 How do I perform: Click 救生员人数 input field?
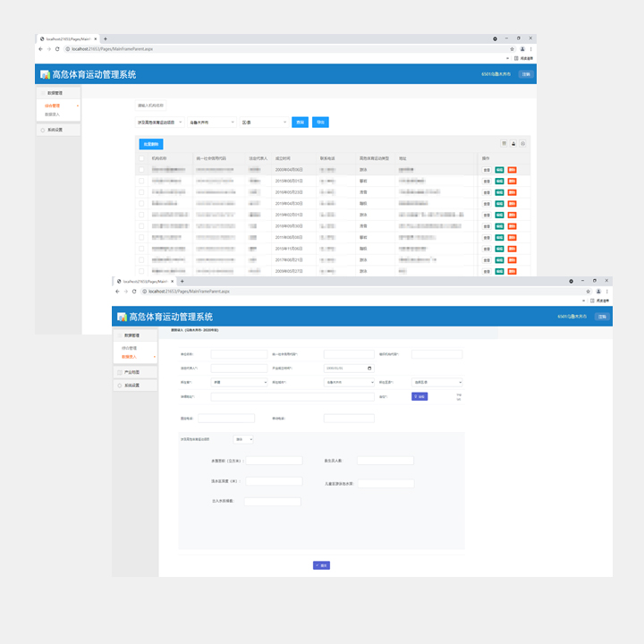click(386, 461)
